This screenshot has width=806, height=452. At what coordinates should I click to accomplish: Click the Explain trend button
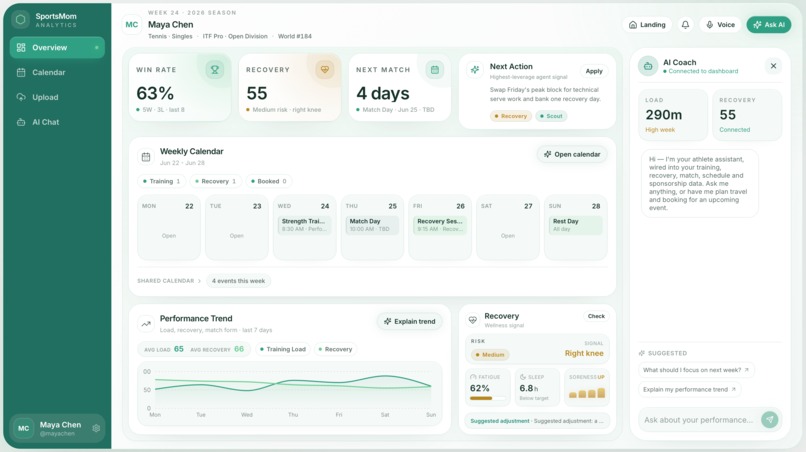pos(410,321)
